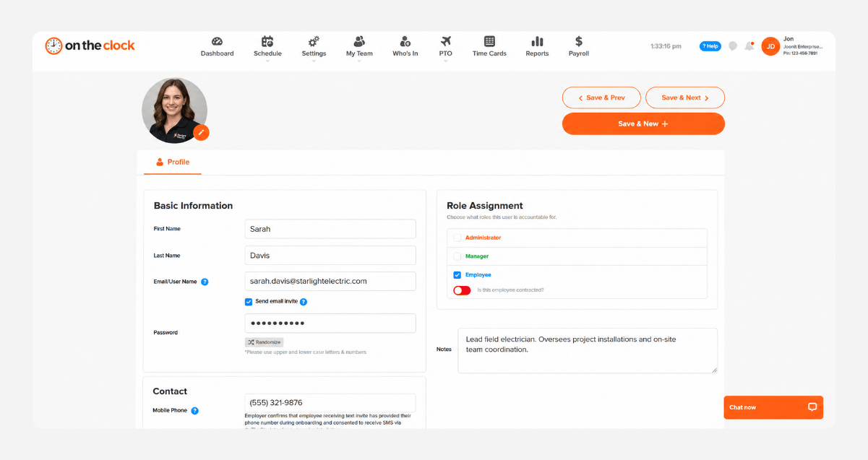This screenshot has height=460, width=868.
Task: Switch to the Profile tab
Action: click(x=173, y=162)
